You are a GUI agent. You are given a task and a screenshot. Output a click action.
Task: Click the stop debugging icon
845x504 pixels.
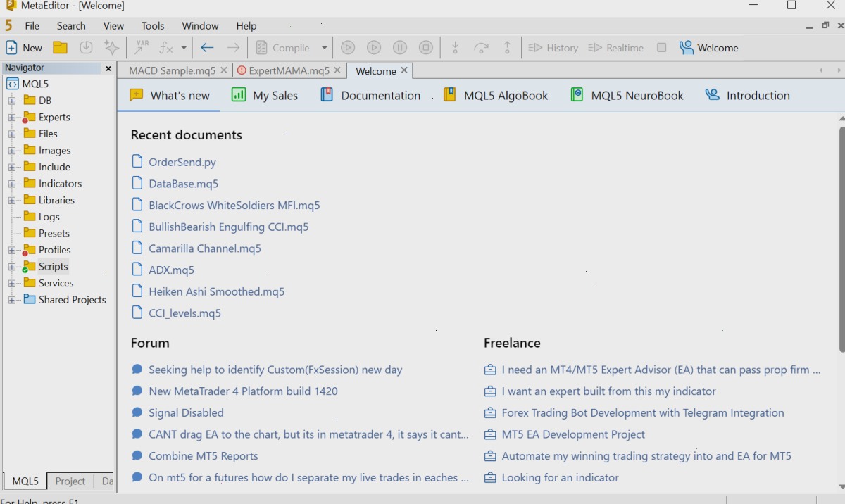coord(425,48)
